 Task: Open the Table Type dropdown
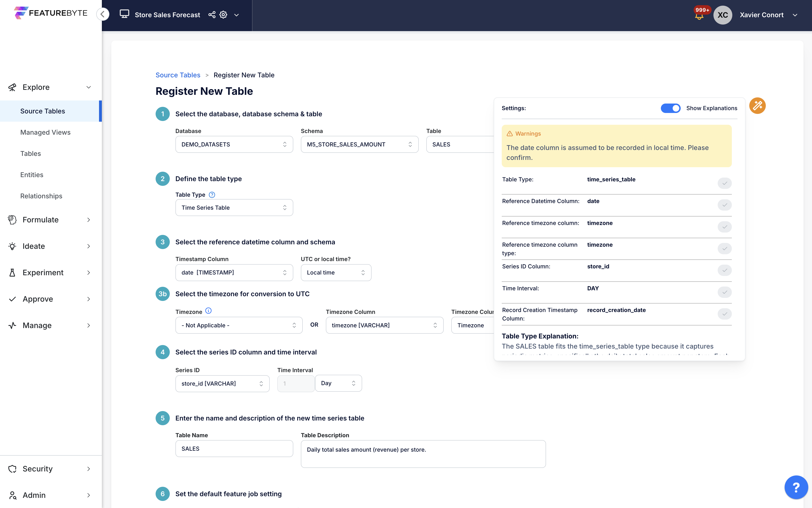click(234, 208)
